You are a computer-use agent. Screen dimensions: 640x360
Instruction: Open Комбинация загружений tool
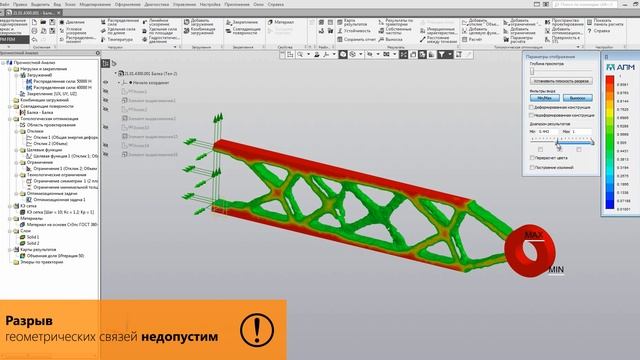[x=199, y=31]
